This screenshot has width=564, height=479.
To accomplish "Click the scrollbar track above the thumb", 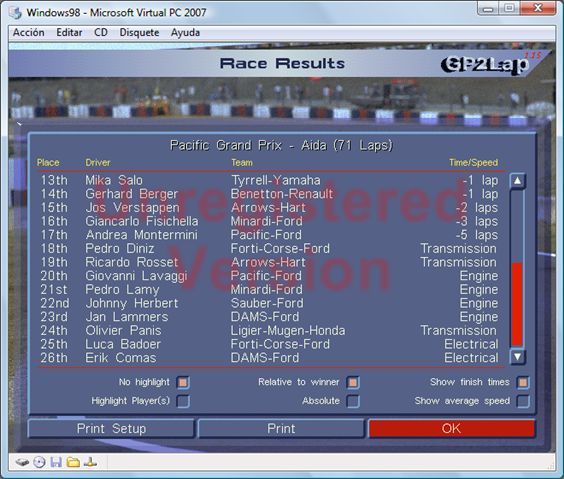I will 517,226.
